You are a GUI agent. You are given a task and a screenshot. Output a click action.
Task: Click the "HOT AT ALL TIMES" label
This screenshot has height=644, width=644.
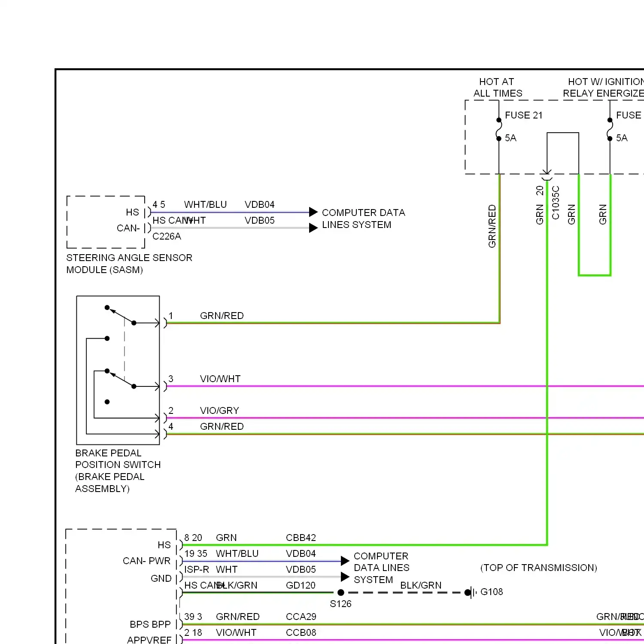pos(498,88)
